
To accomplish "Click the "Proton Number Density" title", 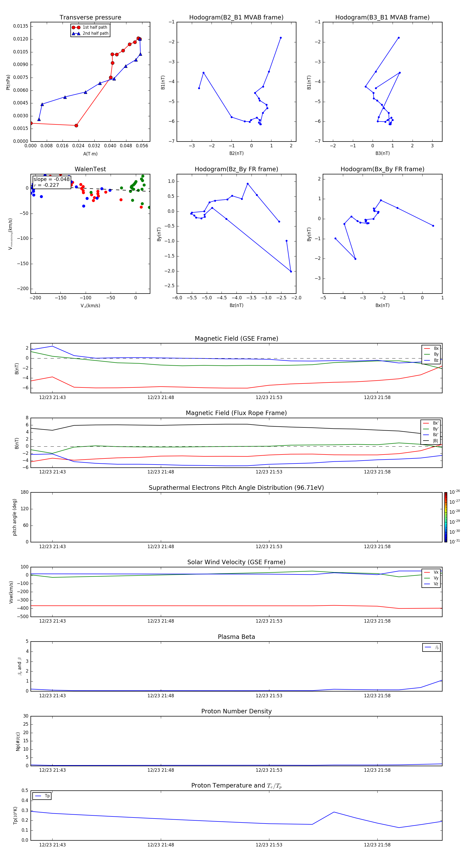I will pos(236,711).
